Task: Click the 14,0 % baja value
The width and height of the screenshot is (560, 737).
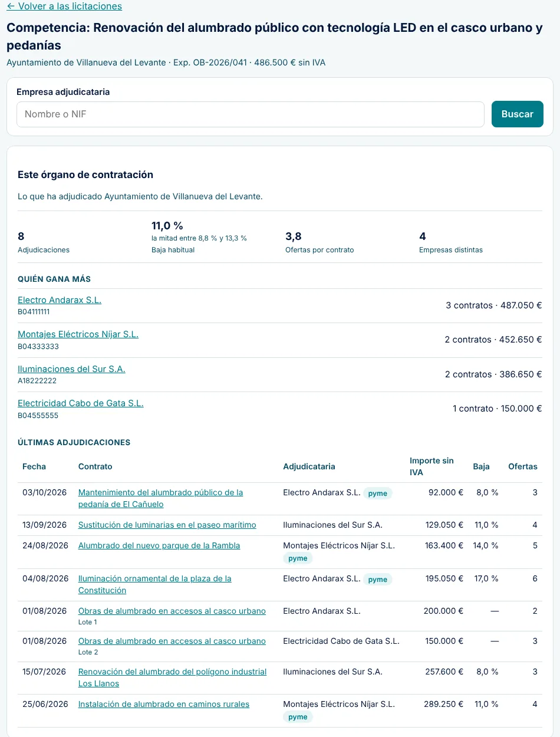Action: (486, 545)
